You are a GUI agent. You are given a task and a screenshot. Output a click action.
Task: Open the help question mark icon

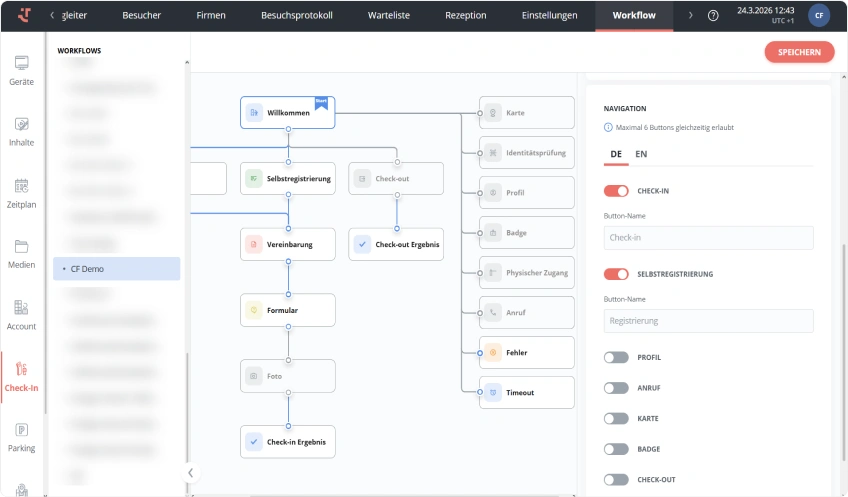pyautogui.click(x=713, y=16)
